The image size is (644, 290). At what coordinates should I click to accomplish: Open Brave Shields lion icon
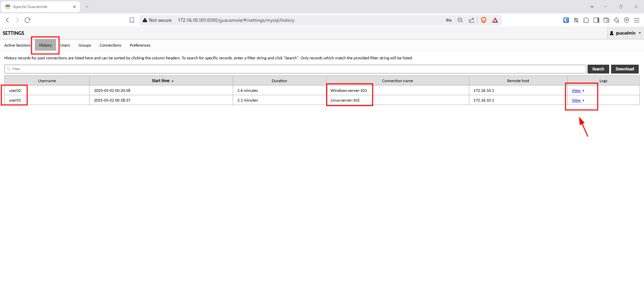(x=484, y=20)
